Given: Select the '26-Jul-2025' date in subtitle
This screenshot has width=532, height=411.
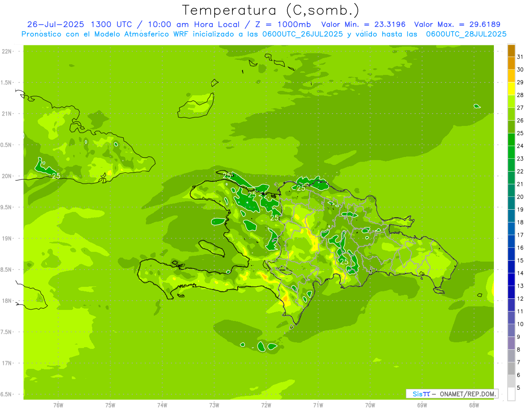Looking at the screenshot, I should 56,24.
